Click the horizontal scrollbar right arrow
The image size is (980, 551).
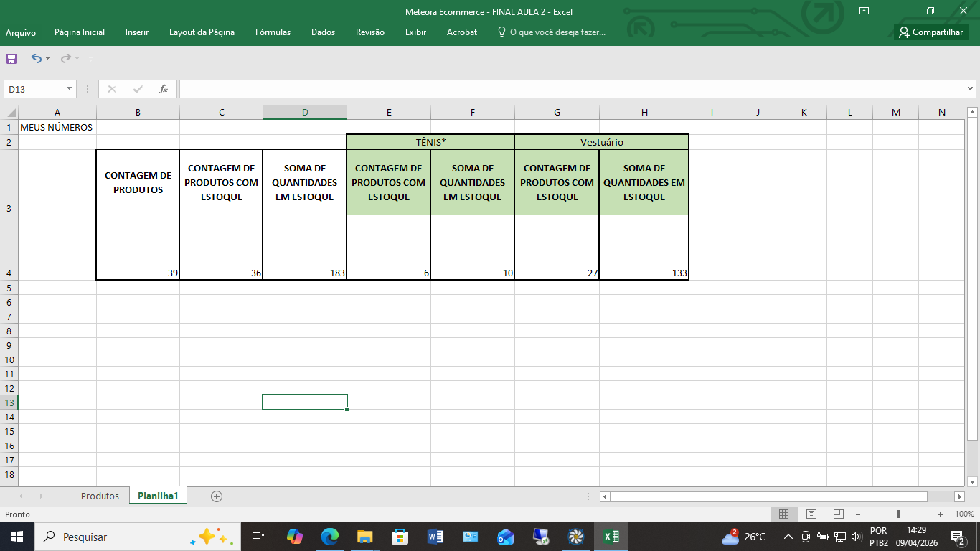(x=960, y=496)
